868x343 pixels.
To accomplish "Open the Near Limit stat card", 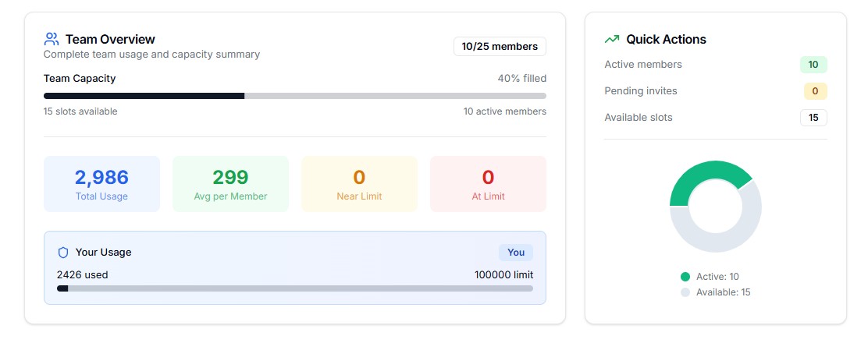I will click(x=359, y=184).
